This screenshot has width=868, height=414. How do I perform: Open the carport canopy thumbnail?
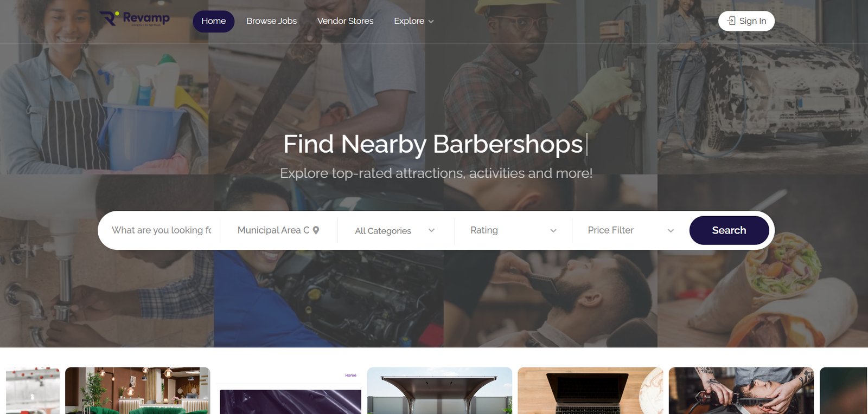[x=439, y=391]
